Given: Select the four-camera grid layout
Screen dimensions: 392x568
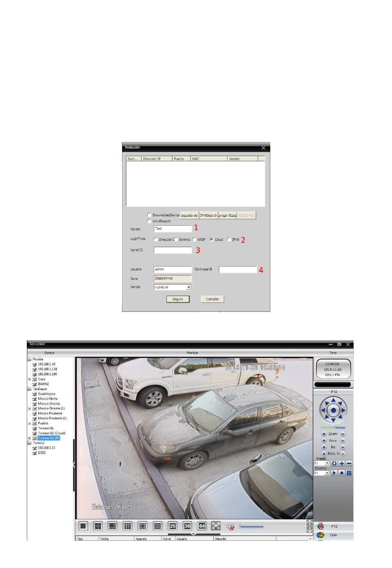Looking at the screenshot, I should click(98, 526).
